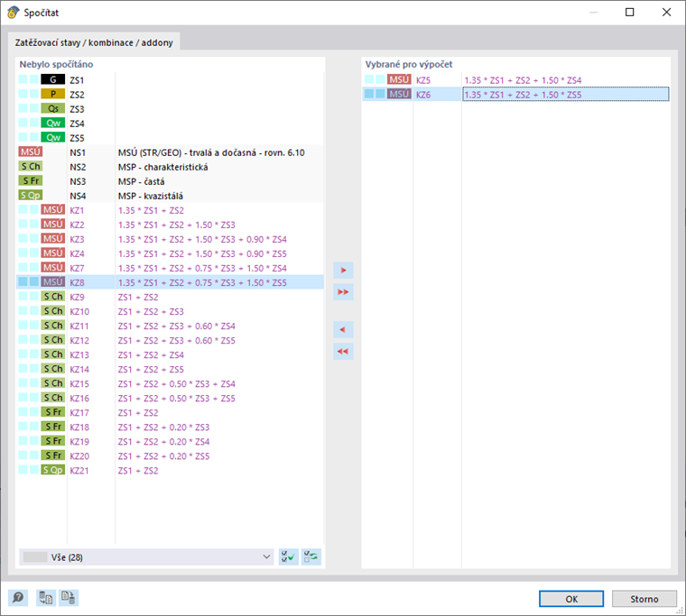686x616 pixels.
Task: Click the invert selection icon
Action: (311, 557)
